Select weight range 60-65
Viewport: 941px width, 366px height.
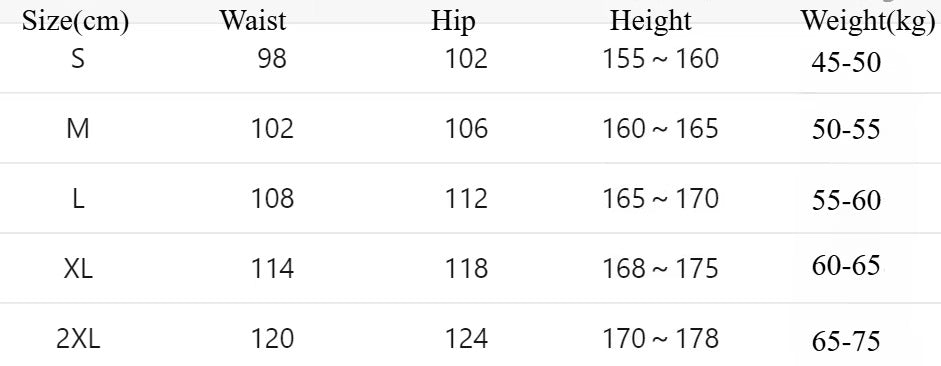point(846,265)
